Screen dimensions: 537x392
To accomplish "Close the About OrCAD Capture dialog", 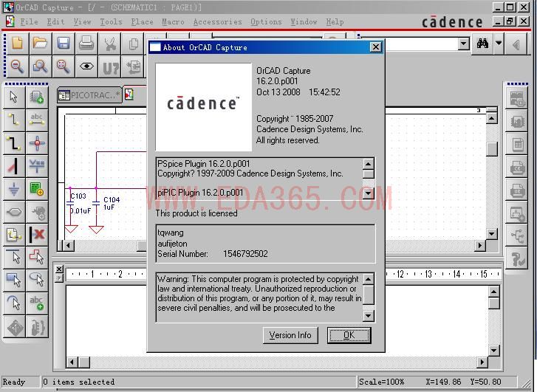I will (376, 47).
